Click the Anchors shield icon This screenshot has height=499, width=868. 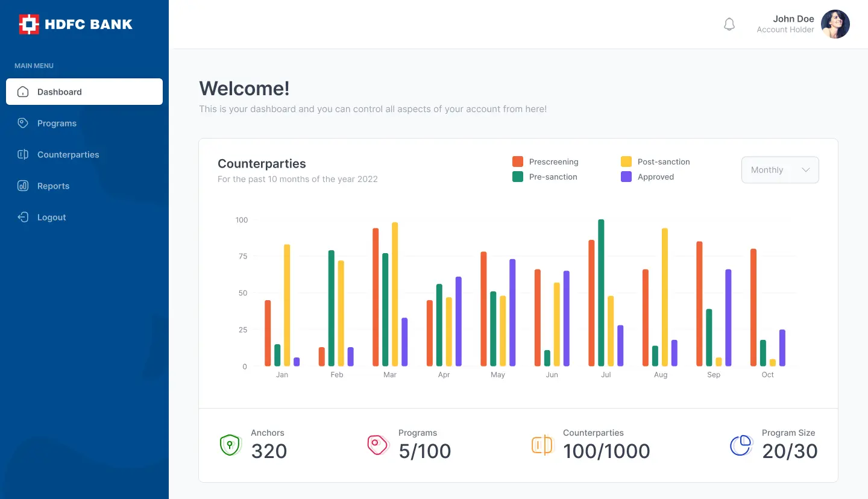(230, 445)
